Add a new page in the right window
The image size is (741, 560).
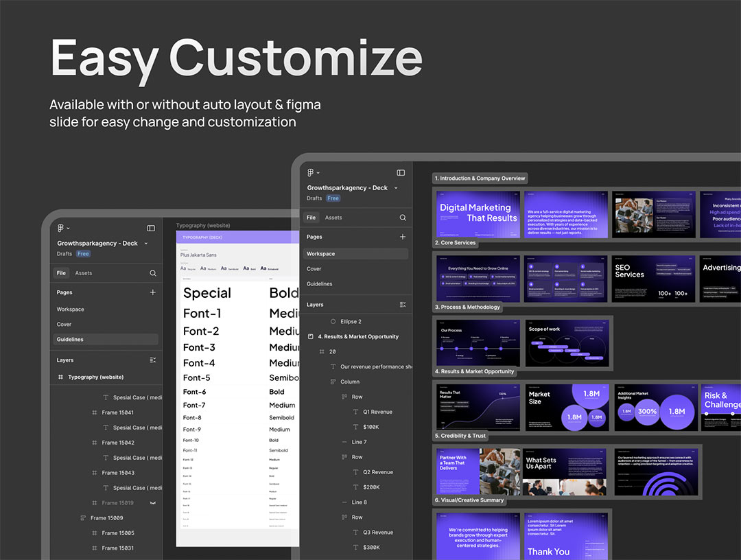pyautogui.click(x=403, y=237)
